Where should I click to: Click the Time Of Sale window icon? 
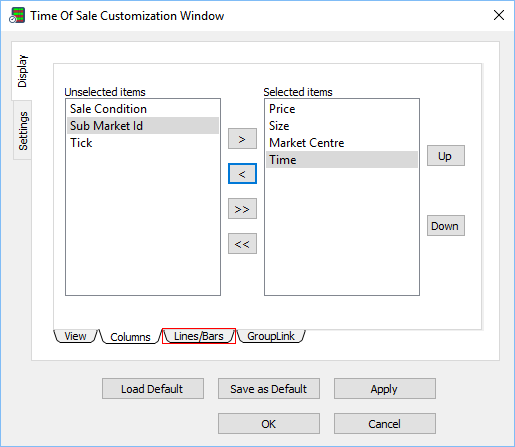pyautogui.click(x=17, y=15)
